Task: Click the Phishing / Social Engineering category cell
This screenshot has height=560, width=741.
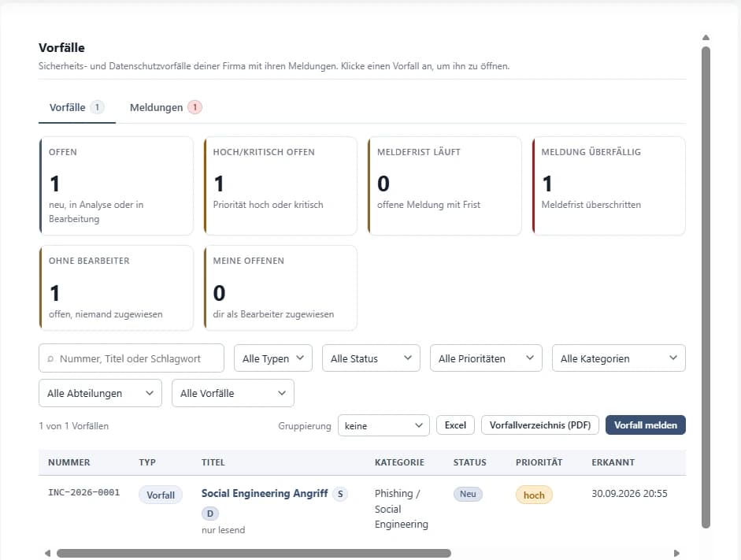Action: pos(402,509)
